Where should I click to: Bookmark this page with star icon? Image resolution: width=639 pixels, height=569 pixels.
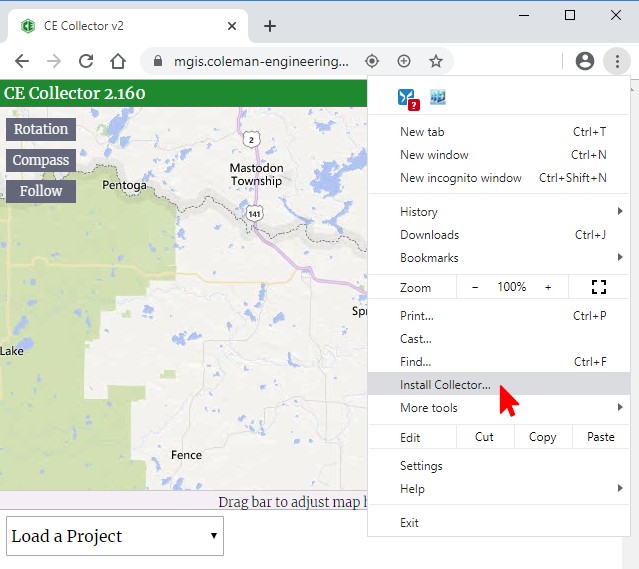pyautogui.click(x=436, y=61)
